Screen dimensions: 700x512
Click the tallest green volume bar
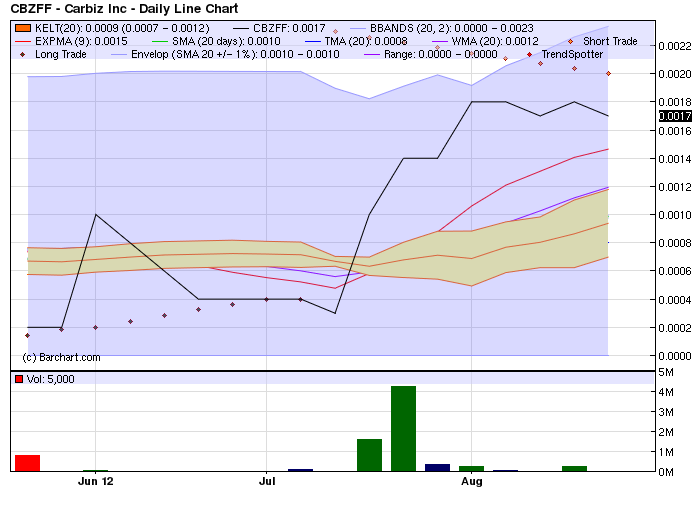click(x=404, y=429)
